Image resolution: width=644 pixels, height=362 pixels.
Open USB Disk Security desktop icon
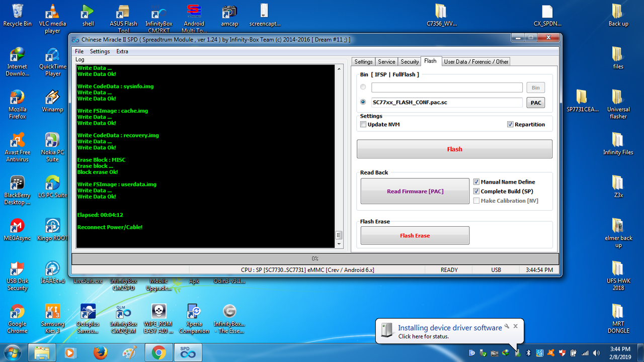coord(17,276)
